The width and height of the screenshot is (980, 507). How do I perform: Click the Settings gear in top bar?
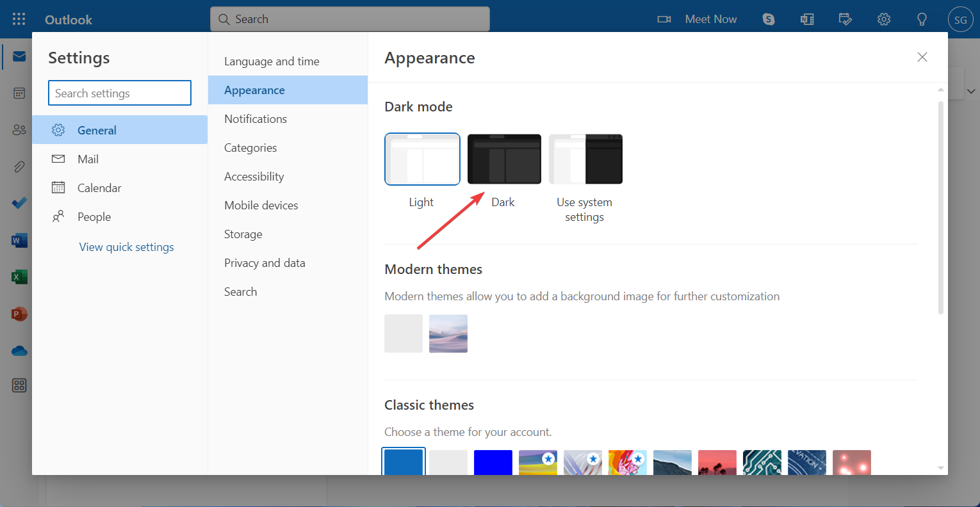coord(884,19)
